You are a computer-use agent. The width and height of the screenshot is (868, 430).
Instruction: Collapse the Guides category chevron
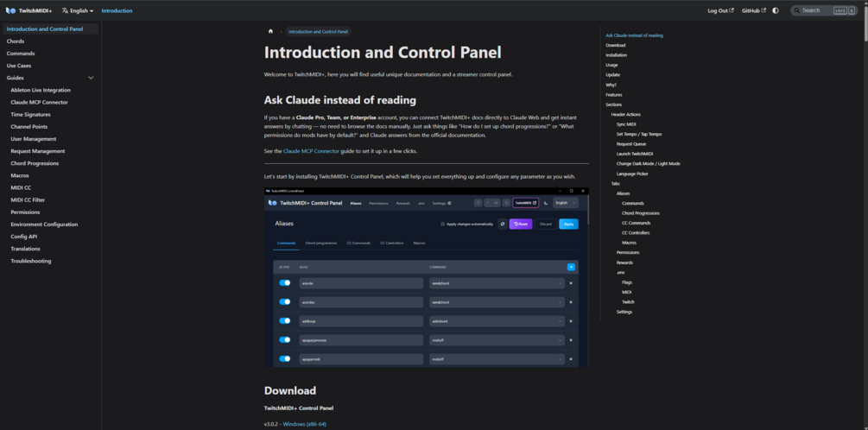91,78
